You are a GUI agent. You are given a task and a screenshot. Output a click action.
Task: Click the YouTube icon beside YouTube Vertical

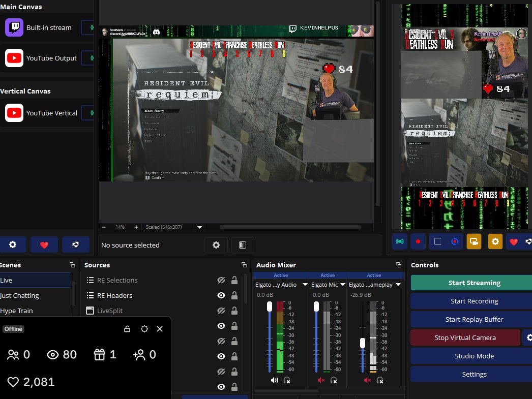coord(14,113)
